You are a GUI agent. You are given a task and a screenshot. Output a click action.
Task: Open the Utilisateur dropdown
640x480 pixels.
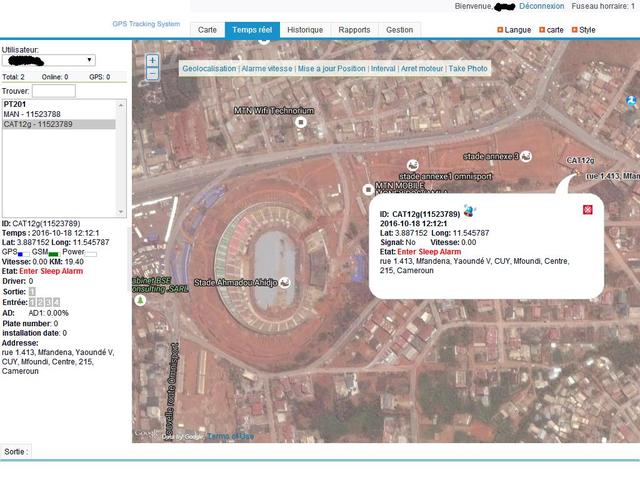point(49,60)
